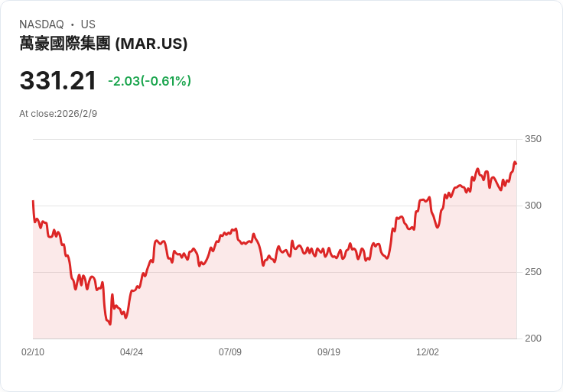Select the 300 price axis label
This screenshot has width=563, height=392.
click(533, 206)
